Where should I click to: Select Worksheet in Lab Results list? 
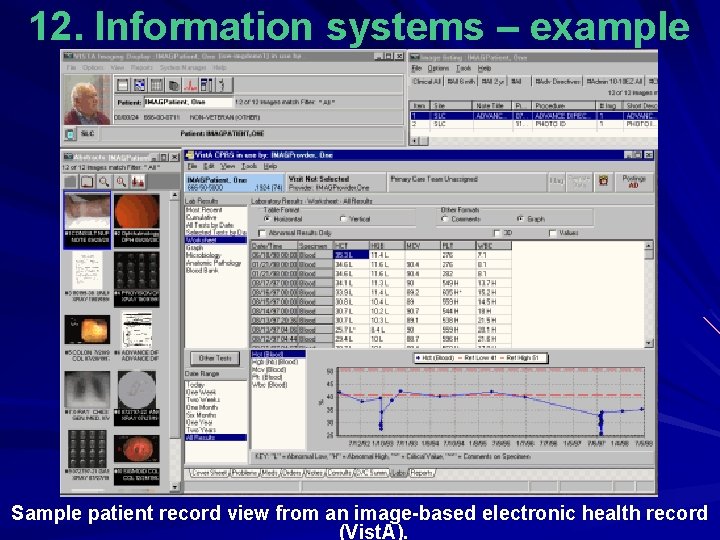216,240
